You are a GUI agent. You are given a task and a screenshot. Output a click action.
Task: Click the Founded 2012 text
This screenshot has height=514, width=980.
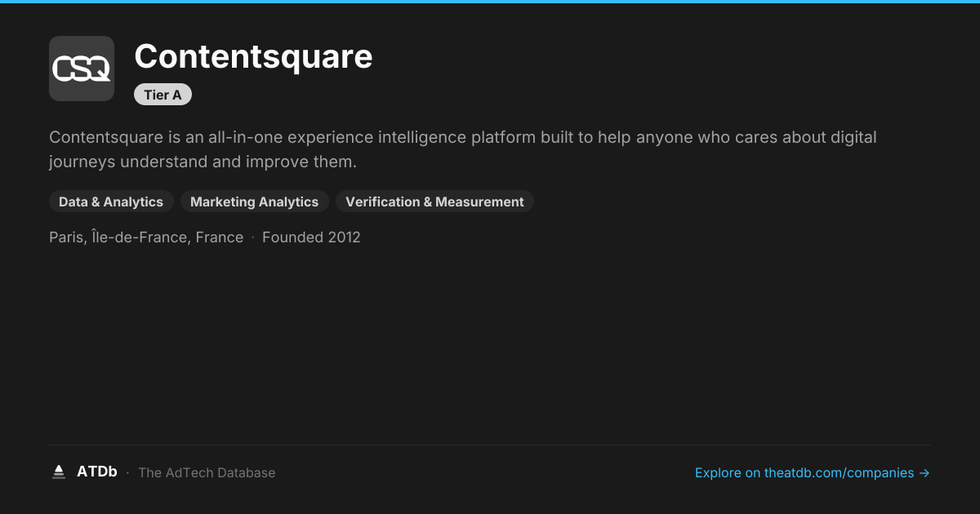point(311,237)
